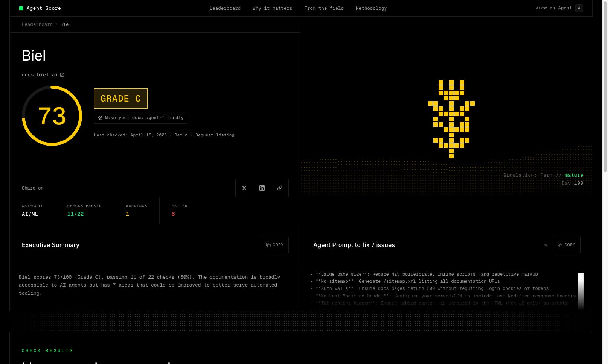
Task: Navigate to Leaderboard breadcrumb
Action: 37,24
